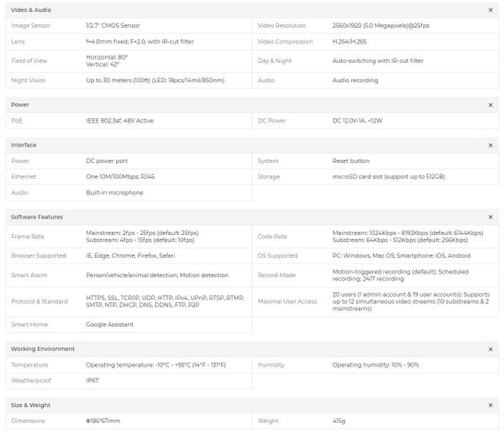This screenshot has height=434, width=504.
Task: Click the Smart Alarm row label
Action: pyautogui.click(x=29, y=275)
